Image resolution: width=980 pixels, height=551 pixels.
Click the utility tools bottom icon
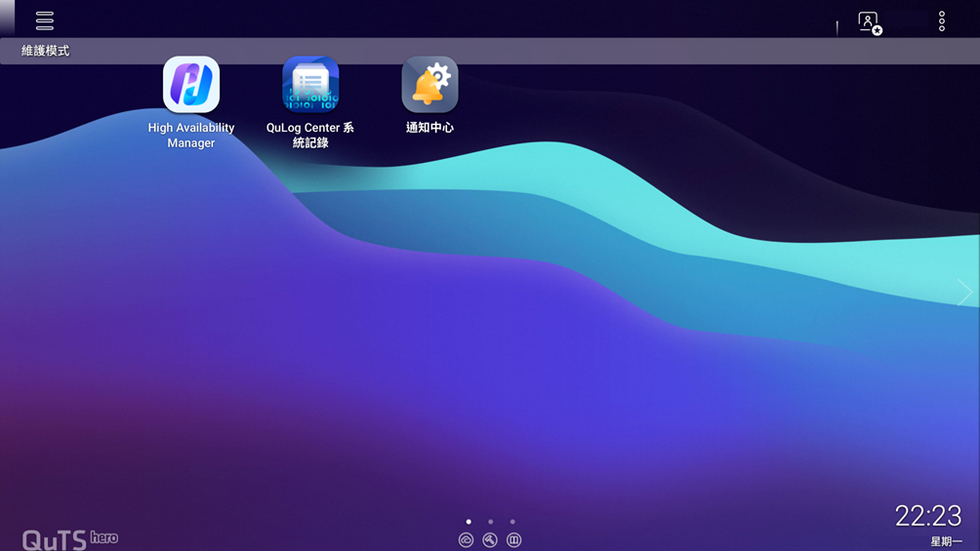pyautogui.click(x=490, y=539)
